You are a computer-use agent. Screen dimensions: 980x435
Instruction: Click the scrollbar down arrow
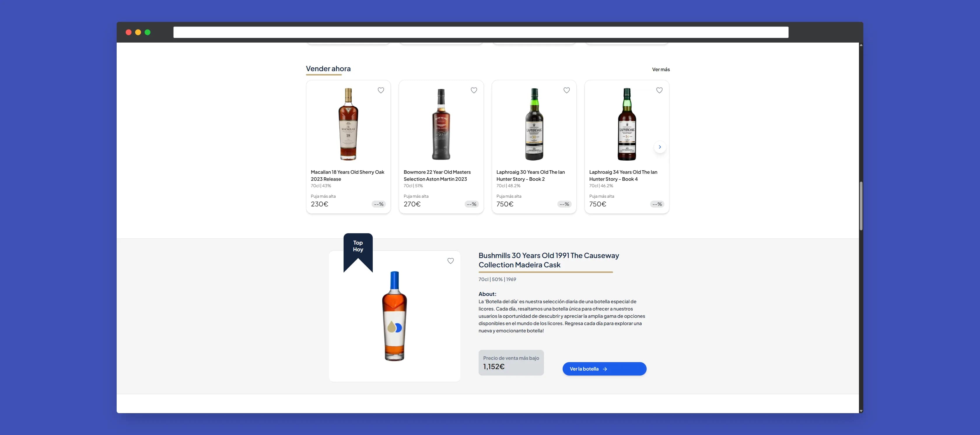coord(860,411)
